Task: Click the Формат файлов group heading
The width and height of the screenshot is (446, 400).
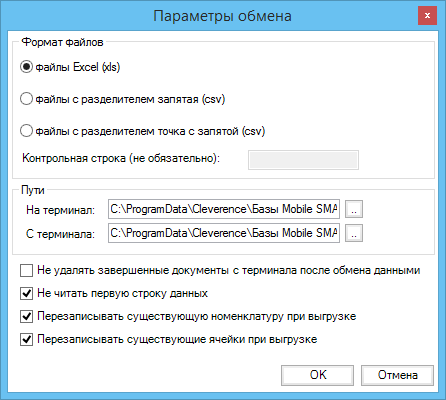Action: tap(62, 42)
